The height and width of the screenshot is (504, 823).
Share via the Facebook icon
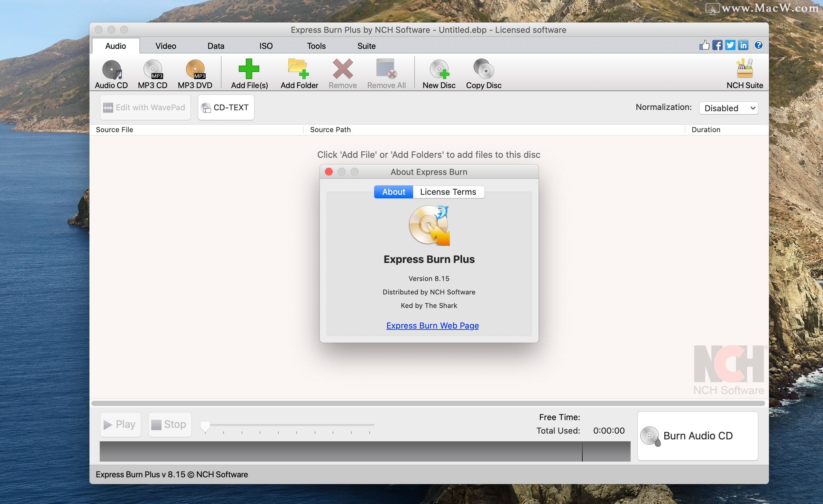[717, 45]
